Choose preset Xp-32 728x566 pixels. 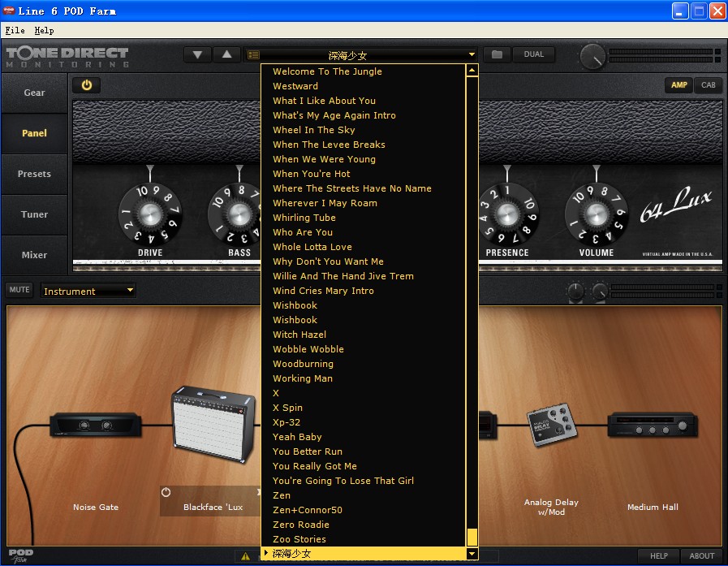[x=363, y=422]
